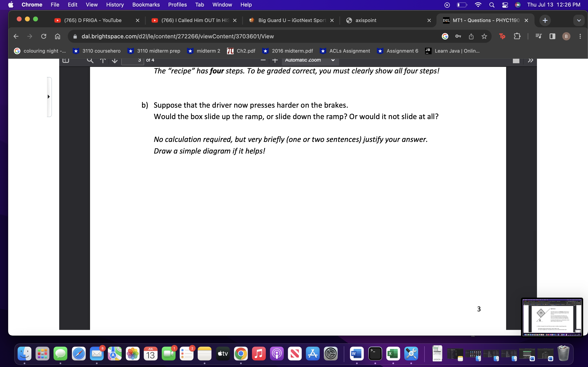Open the PDF tools double-chevron menu

click(x=530, y=60)
